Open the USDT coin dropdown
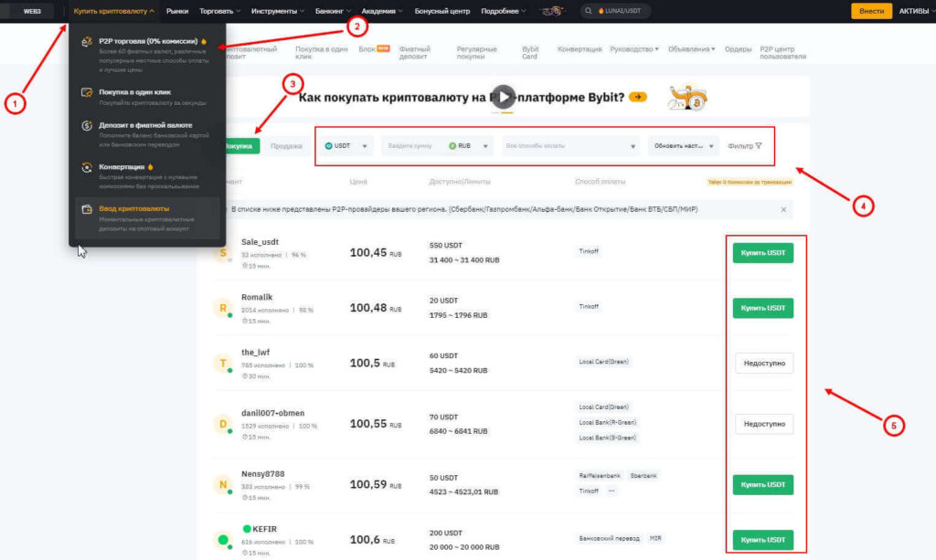Image resolution: width=936 pixels, height=560 pixels. pyautogui.click(x=346, y=145)
